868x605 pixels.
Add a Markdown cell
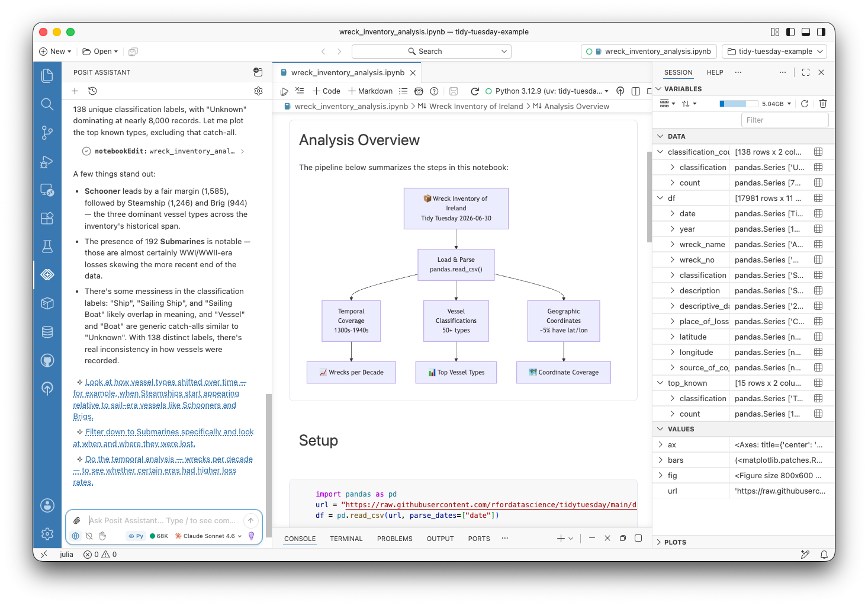(370, 91)
